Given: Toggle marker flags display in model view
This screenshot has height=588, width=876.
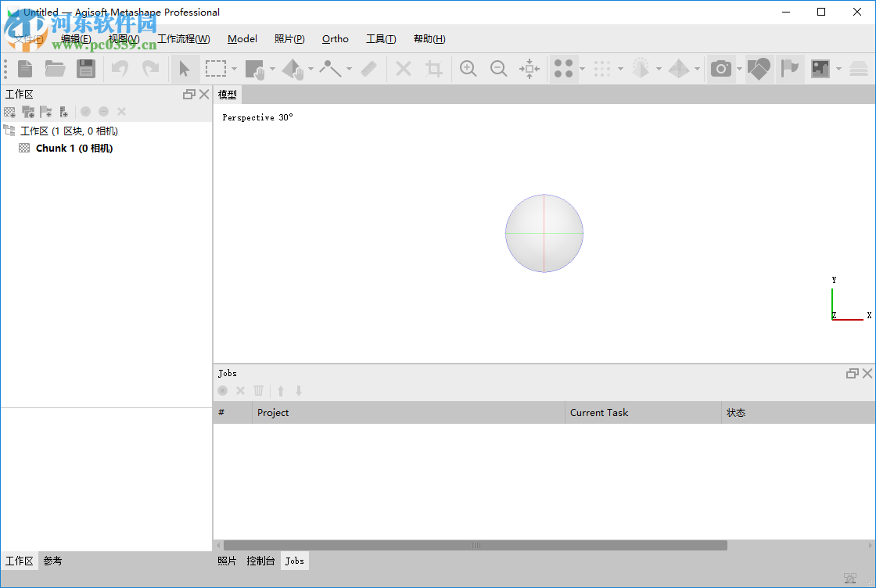Looking at the screenshot, I should (x=790, y=69).
